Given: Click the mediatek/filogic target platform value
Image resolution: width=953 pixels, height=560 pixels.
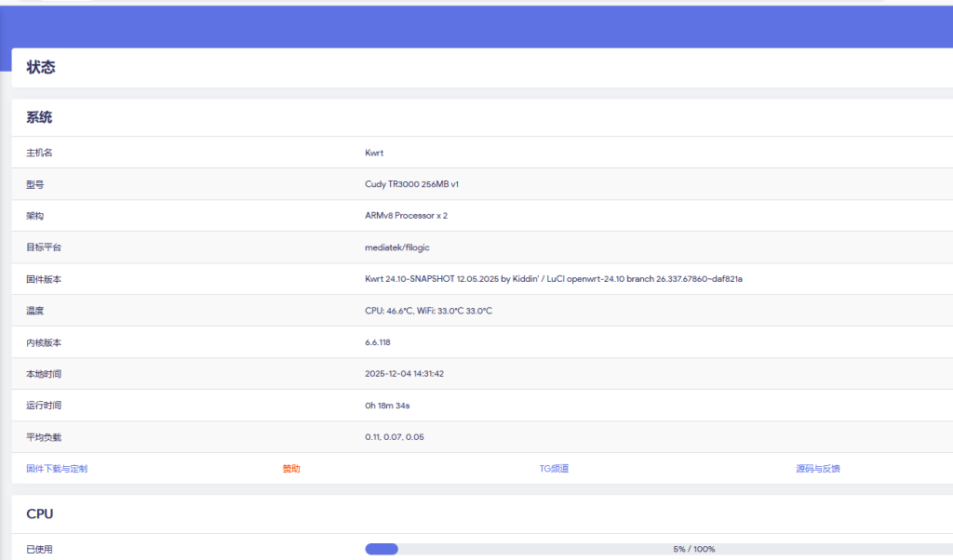Looking at the screenshot, I should pyautogui.click(x=397, y=247).
